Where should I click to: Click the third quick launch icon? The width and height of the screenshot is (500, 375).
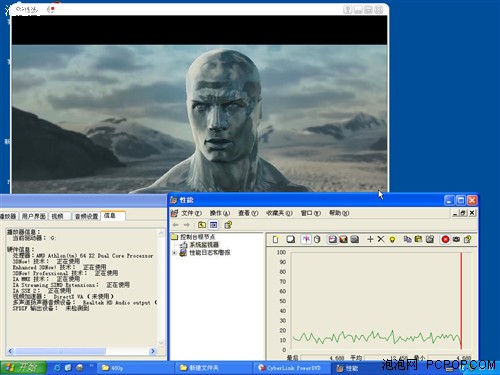click(80, 368)
